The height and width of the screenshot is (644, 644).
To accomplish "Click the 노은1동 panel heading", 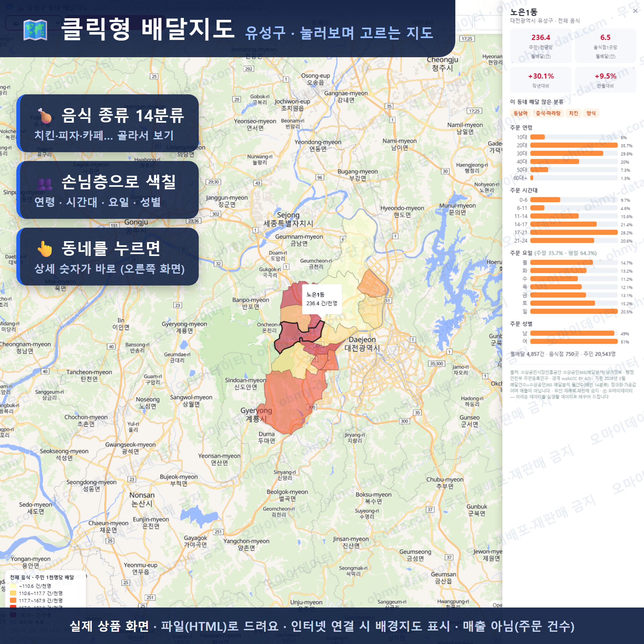I will tap(524, 12).
